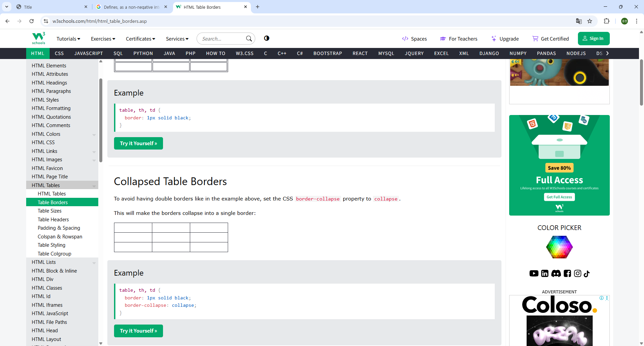Select the REACT topic in the navbar
The height and width of the screenshot is (346, 644).
coord(360,53)
